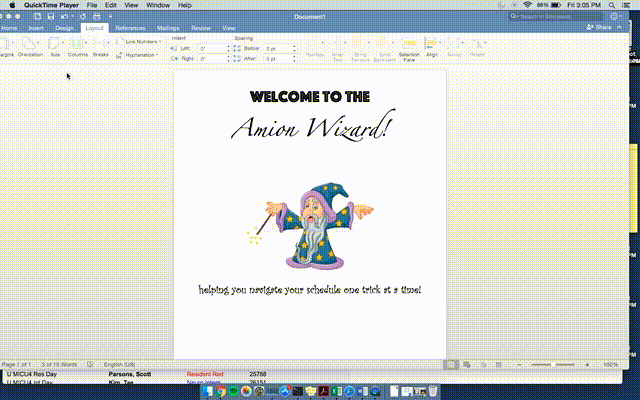Open the Columns layout options
Viewport: 640px width, 400px height.
coord(78,47)
